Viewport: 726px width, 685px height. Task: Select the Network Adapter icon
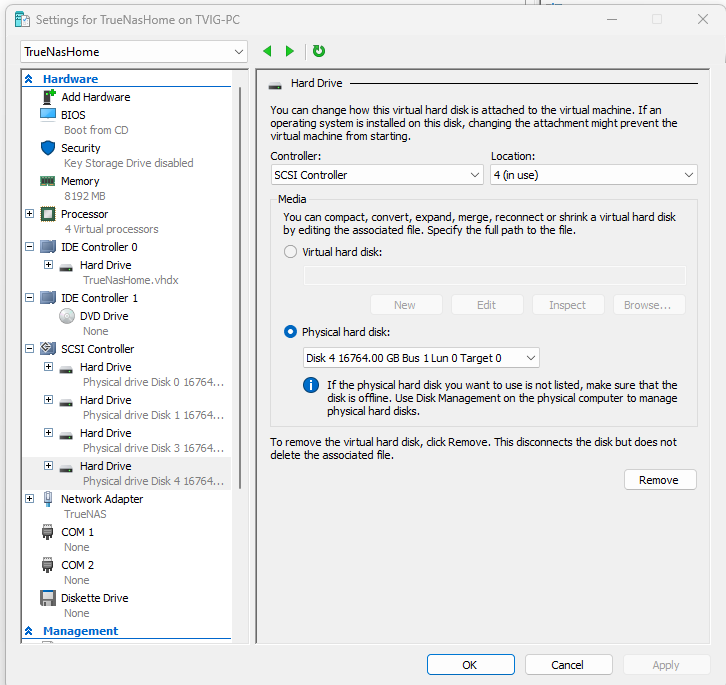point(48,499)
